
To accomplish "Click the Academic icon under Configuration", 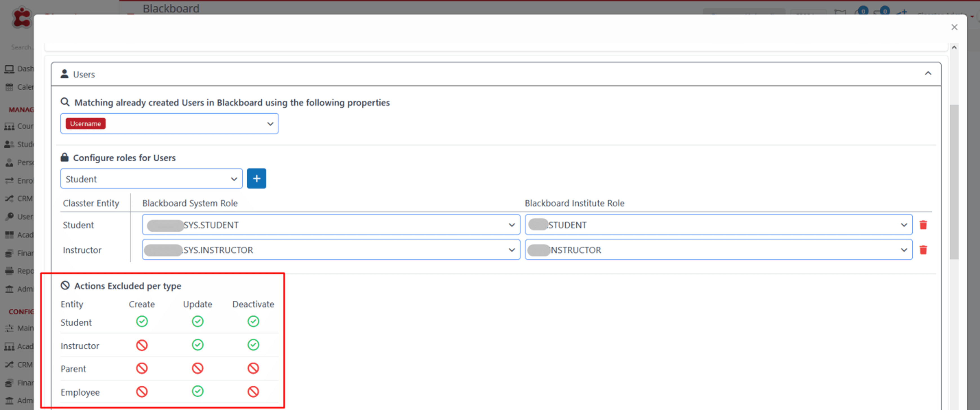I will click(10, 347).
